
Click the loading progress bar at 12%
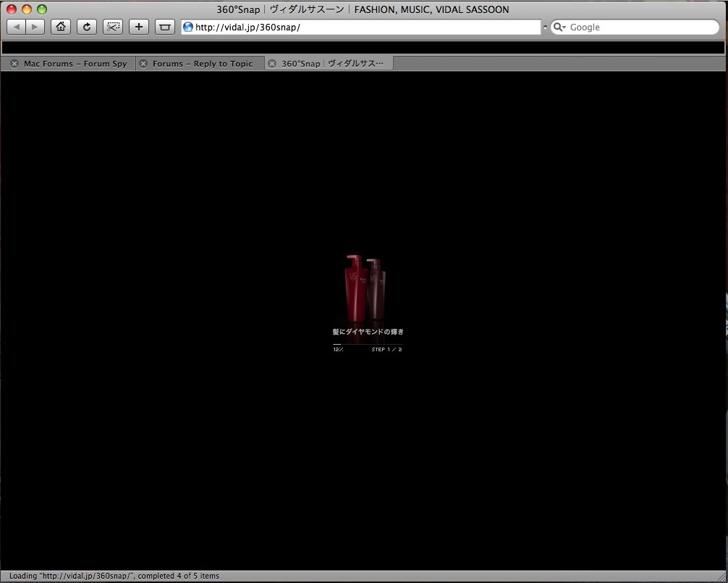click(368, 344)
